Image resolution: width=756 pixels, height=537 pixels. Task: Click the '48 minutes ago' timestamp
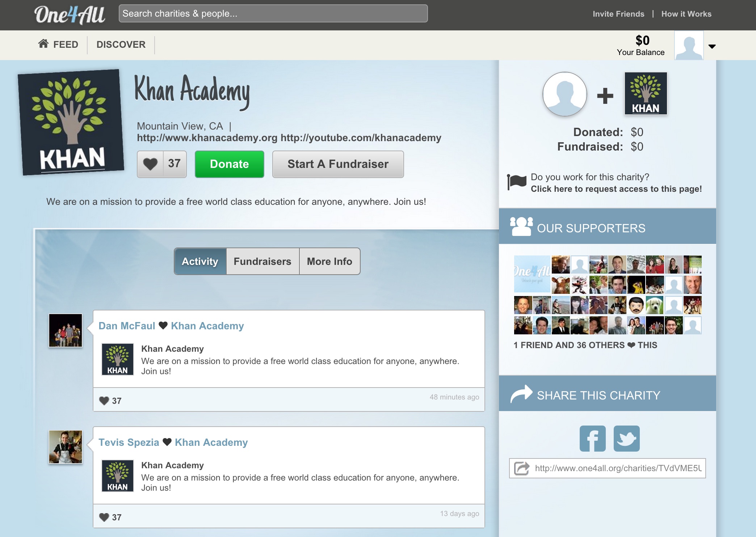(x=454, y=397)
